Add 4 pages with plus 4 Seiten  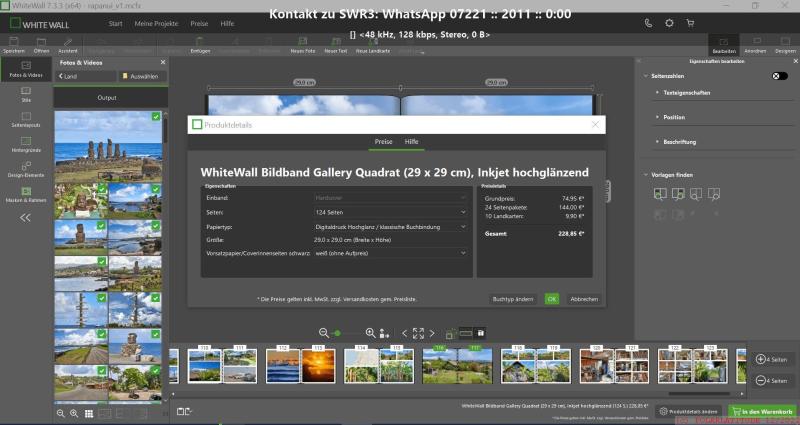pyautogui.click(x=771, y=359)
